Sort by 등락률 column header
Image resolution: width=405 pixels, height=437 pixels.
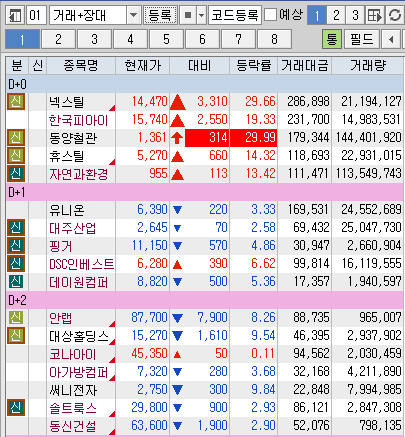coord(253,65)
